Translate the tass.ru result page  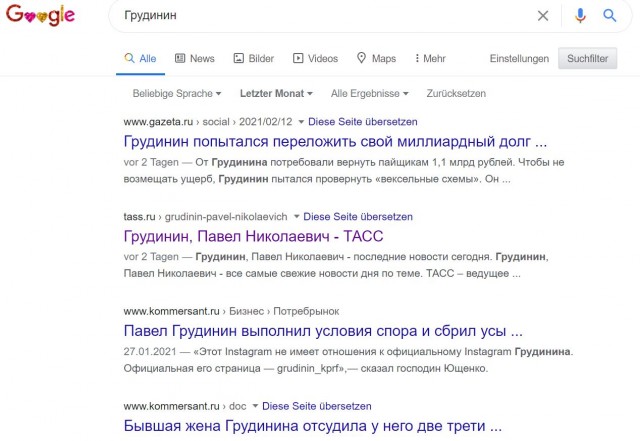358,216
